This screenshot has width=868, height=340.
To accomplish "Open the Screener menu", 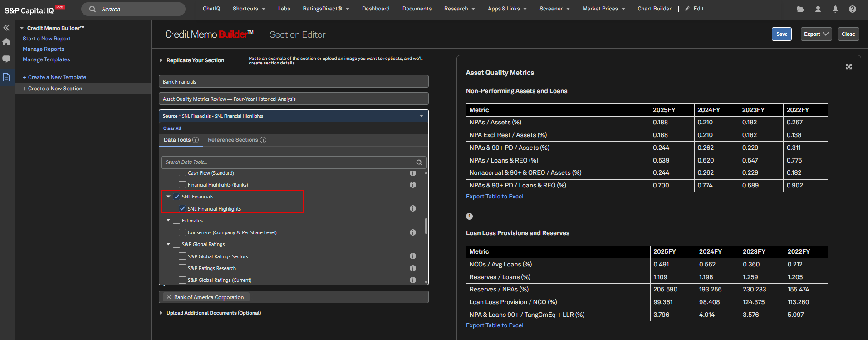I will pyautogui.click(x=554, y=9).
